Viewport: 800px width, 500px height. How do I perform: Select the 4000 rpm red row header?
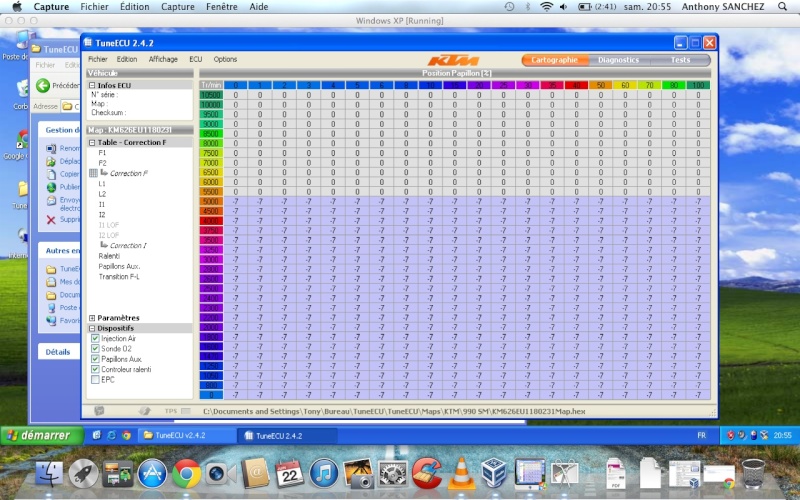point(211,221)
